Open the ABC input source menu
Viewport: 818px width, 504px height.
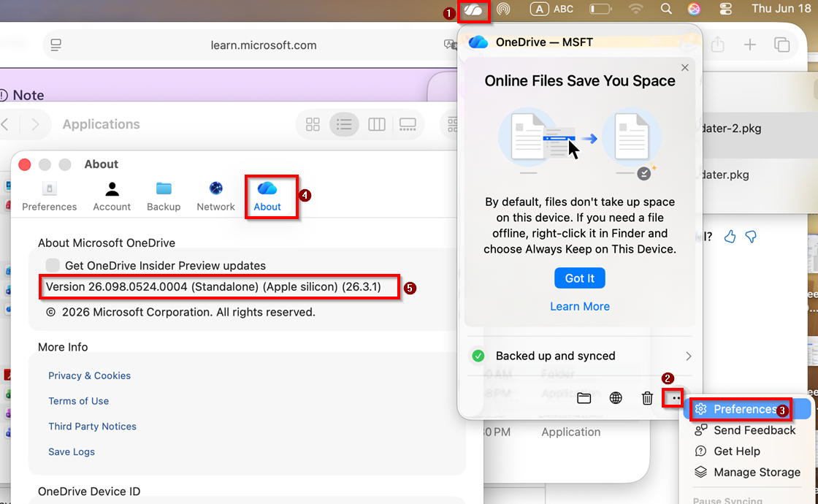pos(551,9)
